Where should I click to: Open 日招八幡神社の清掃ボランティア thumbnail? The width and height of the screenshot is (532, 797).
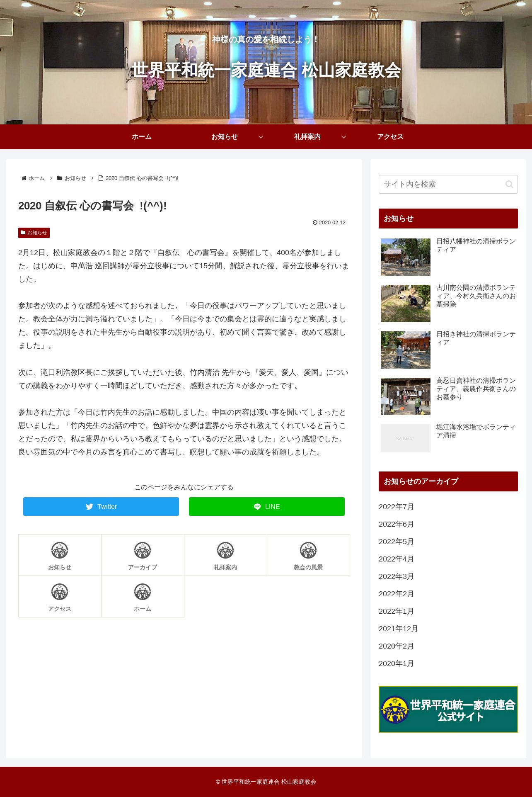coord(406,257)
